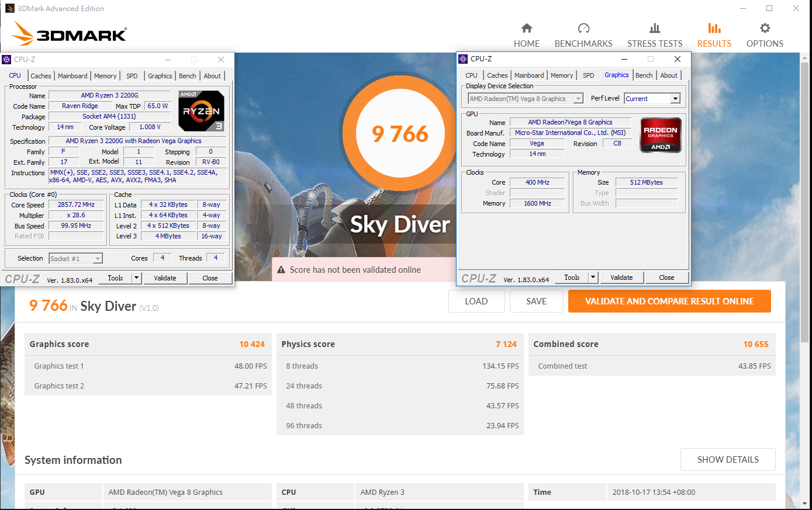Viewport: 812px width, 510px height.
Task: Click Tools button in left CPU-Z
Action: (116, 278)
